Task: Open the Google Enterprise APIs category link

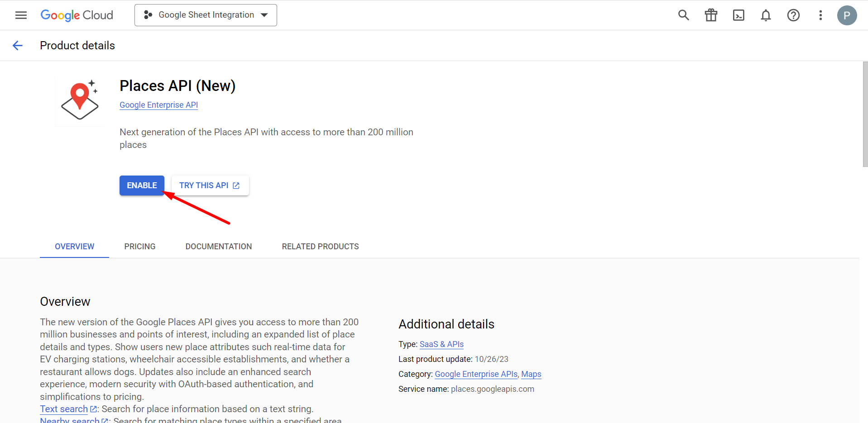Action: click(476, 374)
